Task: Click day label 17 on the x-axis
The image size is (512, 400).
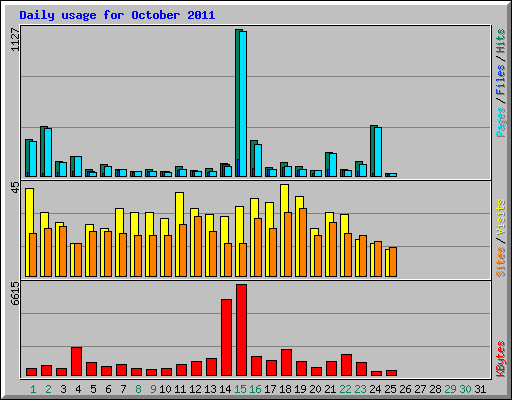Action: tap(270, 389)
